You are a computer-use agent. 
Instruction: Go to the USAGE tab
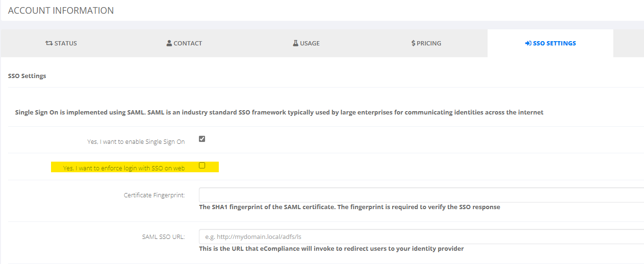click(306, 43)
